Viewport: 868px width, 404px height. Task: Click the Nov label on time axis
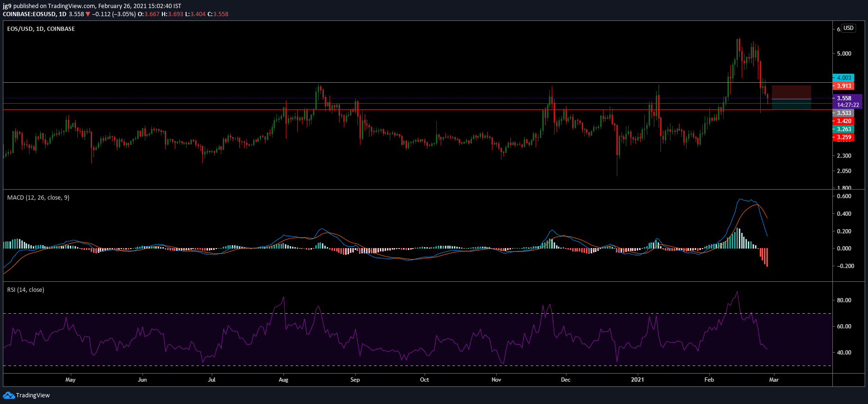[x=496, y=379]
